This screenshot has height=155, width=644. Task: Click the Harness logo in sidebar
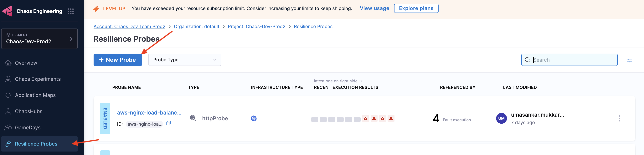(x=8, y=11)
